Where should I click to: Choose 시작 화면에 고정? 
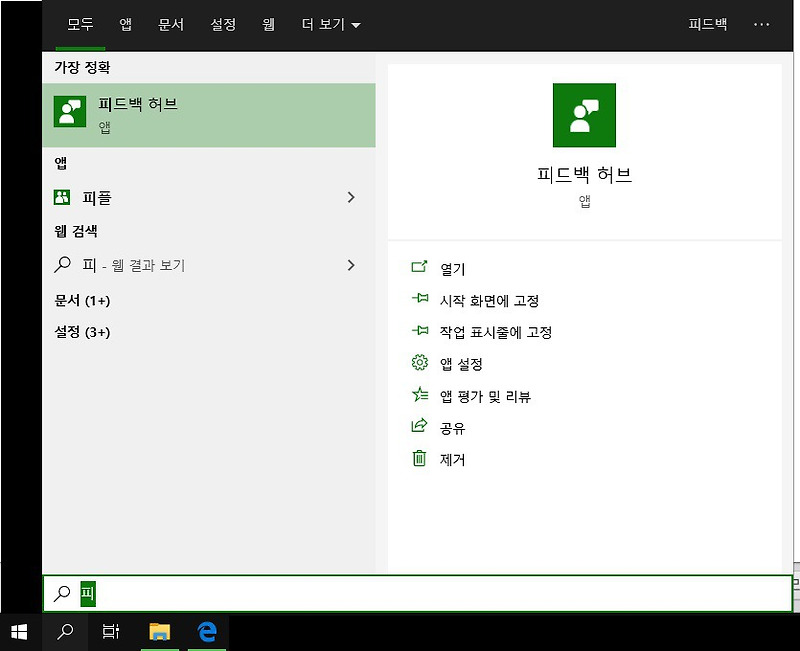489,301
